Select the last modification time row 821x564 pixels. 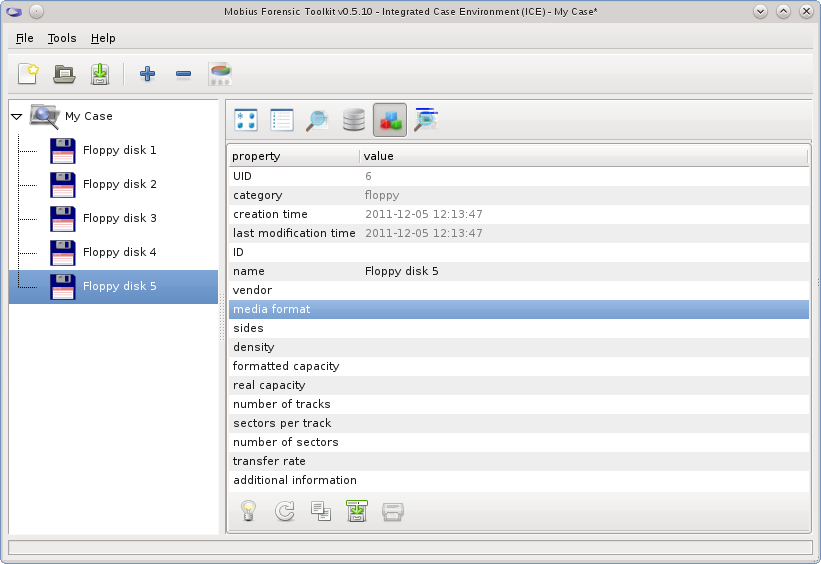(519, 234)
